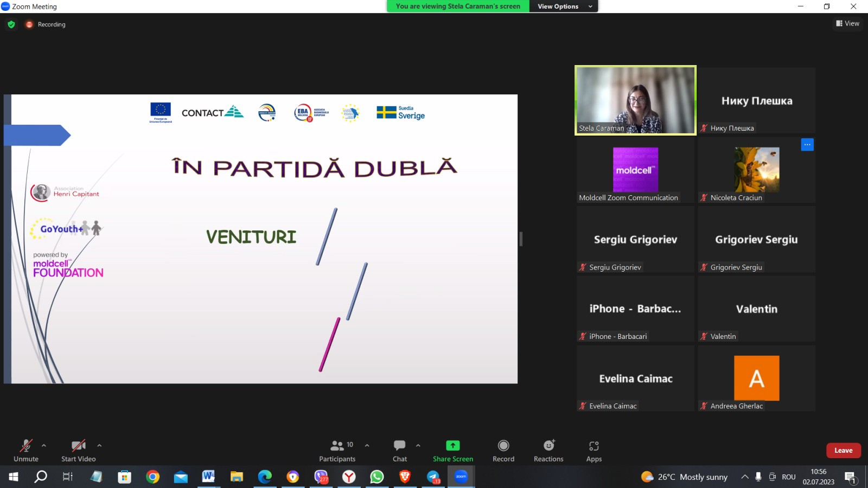Viewport: 868px width, 488px height.
Task: Click the divider handle beside the shared screen
Action: click(x=521, y=239)
